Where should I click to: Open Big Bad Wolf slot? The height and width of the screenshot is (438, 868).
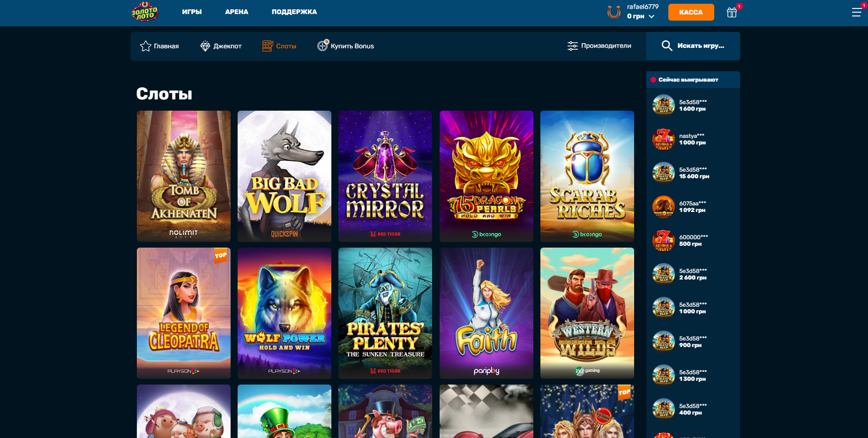[284, 176]
